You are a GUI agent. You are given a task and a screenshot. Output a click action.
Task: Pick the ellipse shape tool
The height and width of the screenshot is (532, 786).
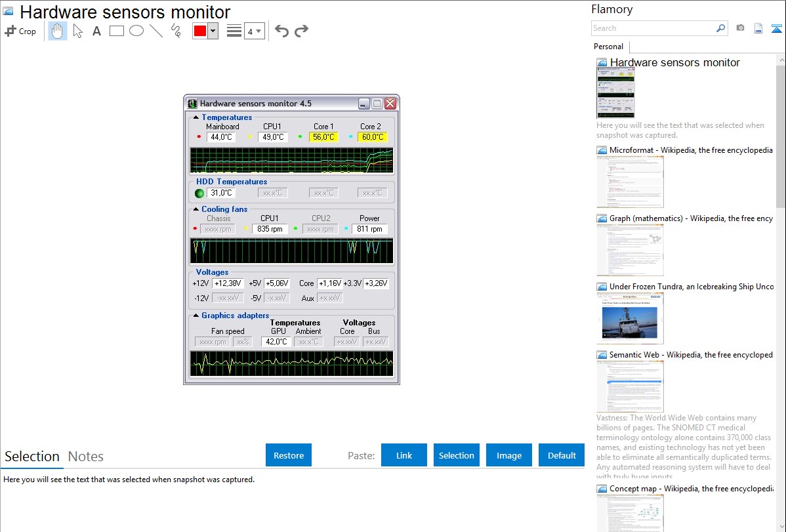click(x=136, y=31)
